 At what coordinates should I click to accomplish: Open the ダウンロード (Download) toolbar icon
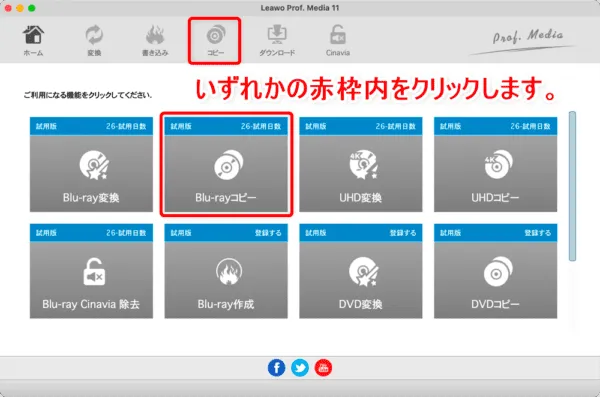(277, 41)
